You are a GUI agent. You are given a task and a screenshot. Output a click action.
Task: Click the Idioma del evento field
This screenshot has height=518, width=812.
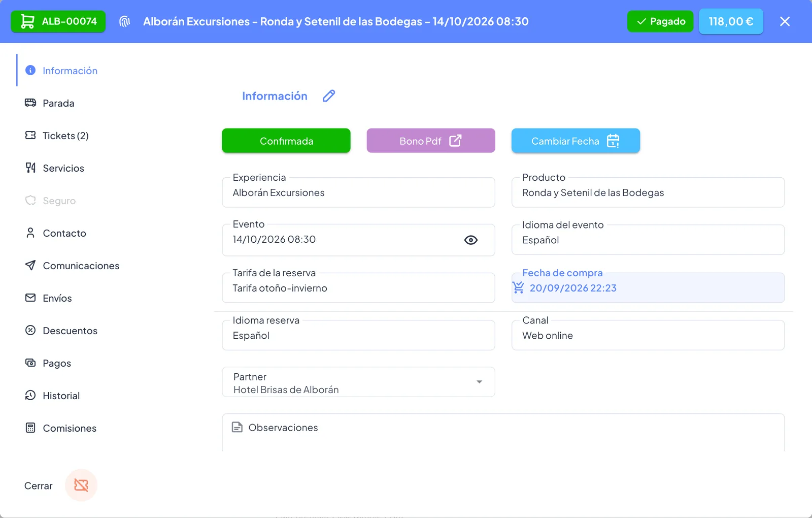pos(648,240)
